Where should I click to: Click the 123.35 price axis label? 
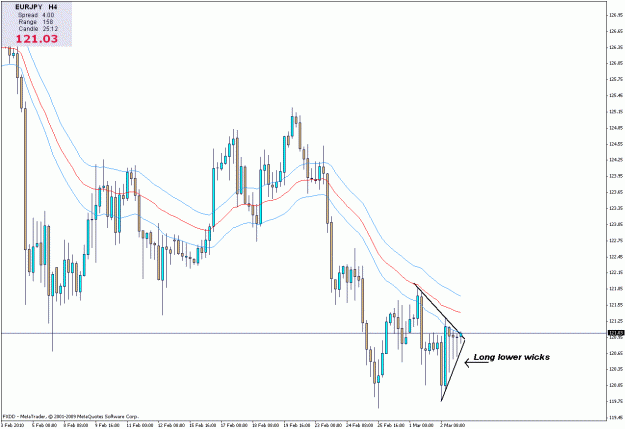coord(616,208)
